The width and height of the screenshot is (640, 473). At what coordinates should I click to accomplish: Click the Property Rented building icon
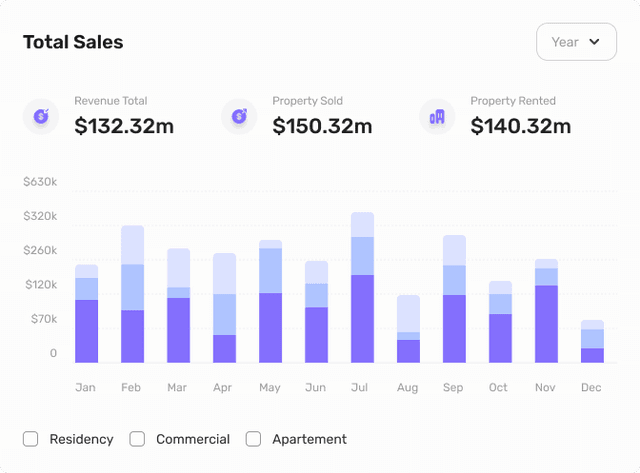coord(437,116)
